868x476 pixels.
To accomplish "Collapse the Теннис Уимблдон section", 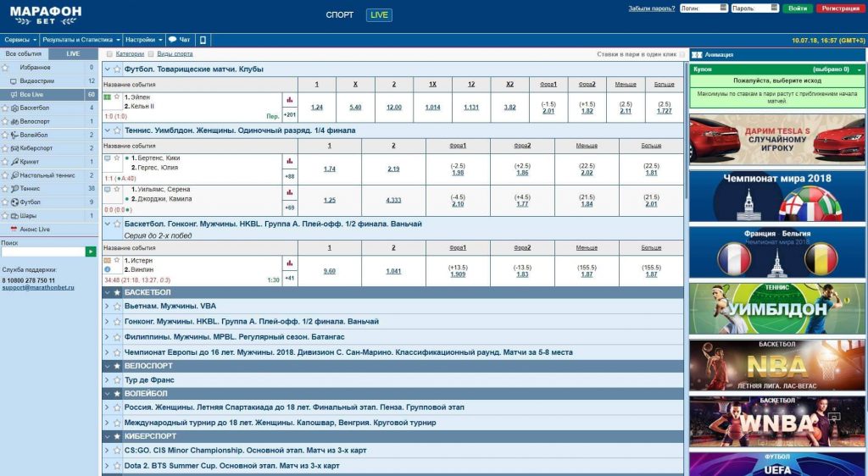I will coord(107,130).
